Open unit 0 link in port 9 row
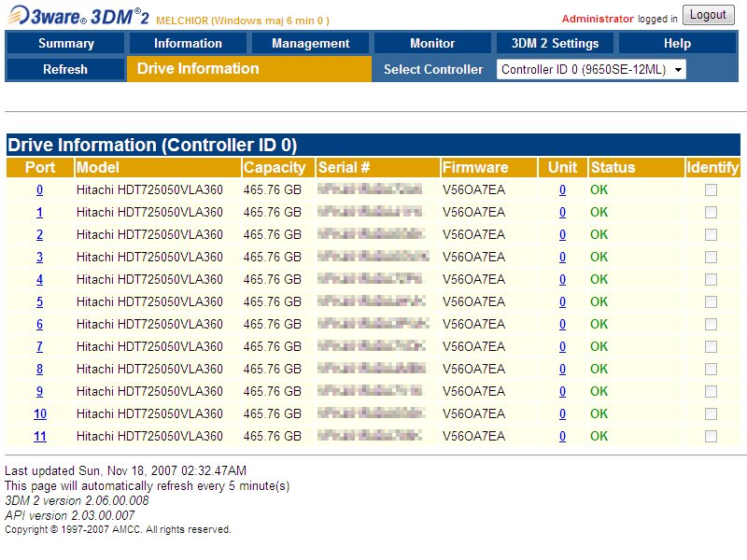Viewport: 747px width, 560px height. [563, 391]
